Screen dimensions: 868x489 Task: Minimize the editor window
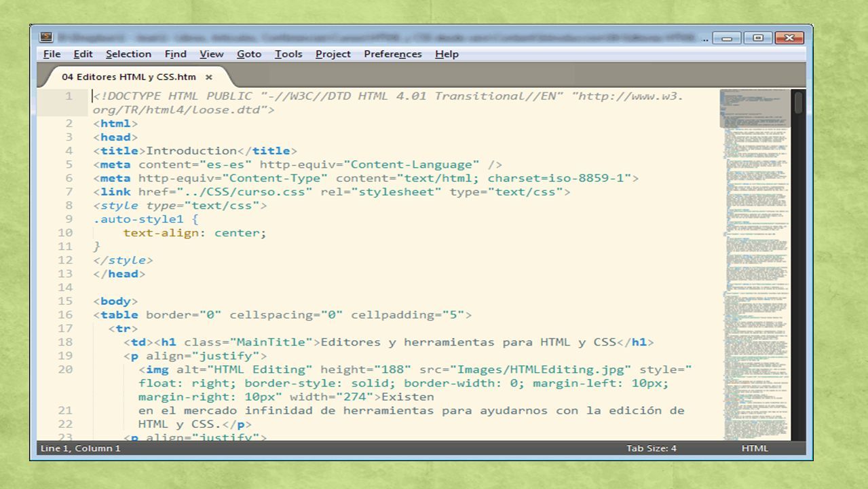click(x=727, y=38)
